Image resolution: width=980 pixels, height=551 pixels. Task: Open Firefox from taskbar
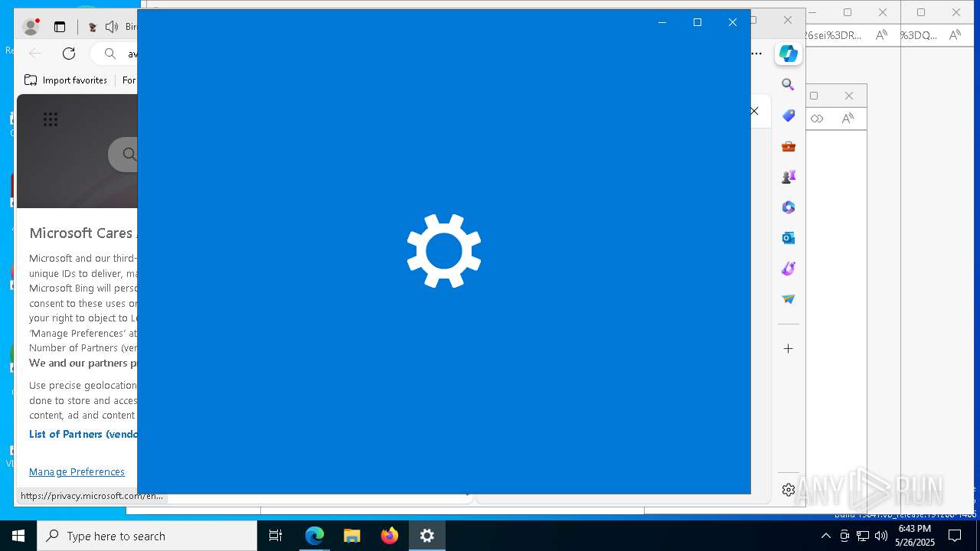[390, 536]
